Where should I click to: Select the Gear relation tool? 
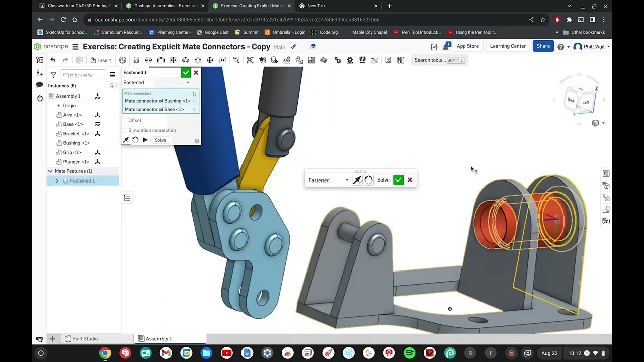[338, 60]
